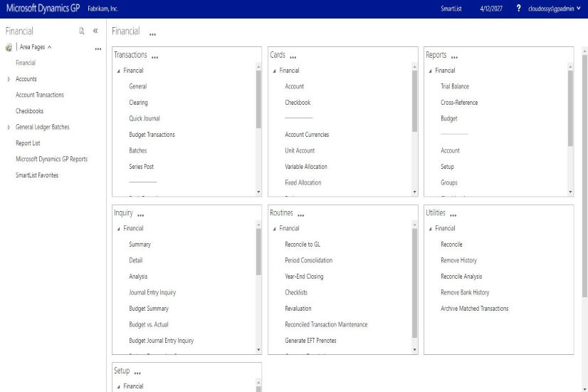Collapse Financial group in Cards panel

[x=275, y=71]
